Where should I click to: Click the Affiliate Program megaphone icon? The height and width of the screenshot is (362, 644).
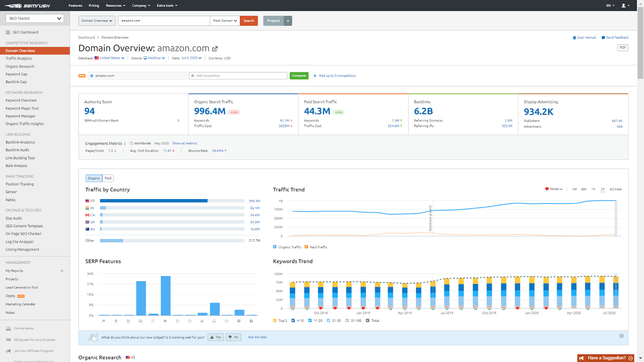pyautogui.click(x=8, y=351)
